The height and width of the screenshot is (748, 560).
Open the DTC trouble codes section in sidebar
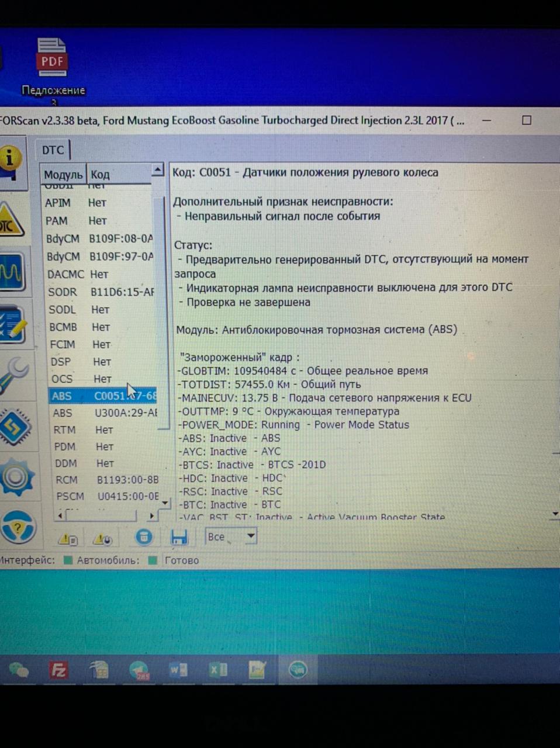[11, 222]
